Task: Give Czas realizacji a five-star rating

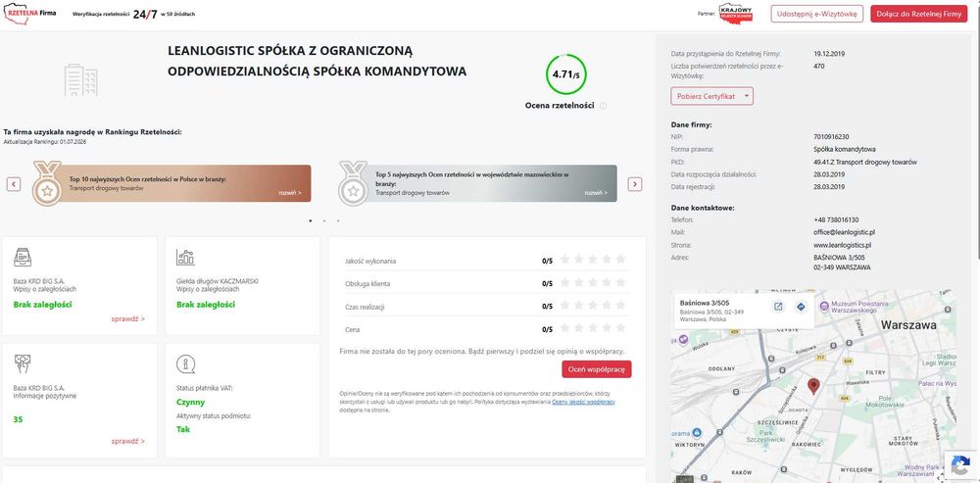Action: tap(620, 305)
